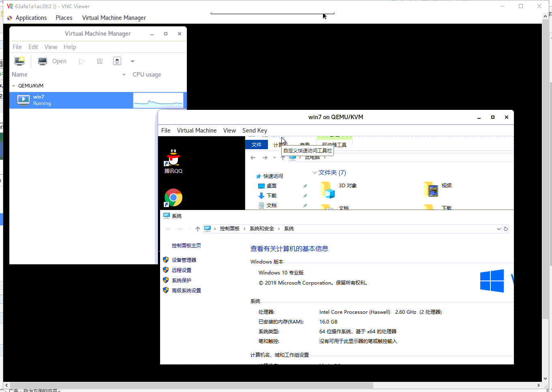Open View menu in Virtual Machine Manager window
Screen dimensions: 552x392
pos(51,47)
